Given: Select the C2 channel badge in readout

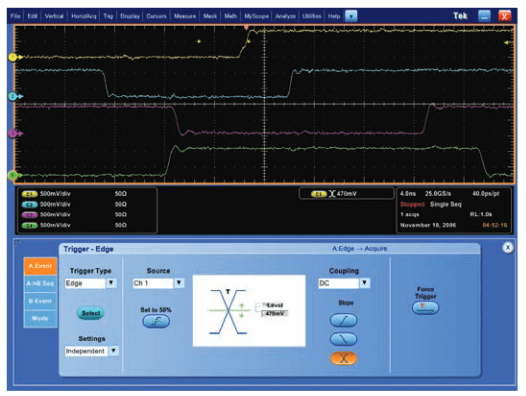Looking at the screenshot, I should pos(30,204).
